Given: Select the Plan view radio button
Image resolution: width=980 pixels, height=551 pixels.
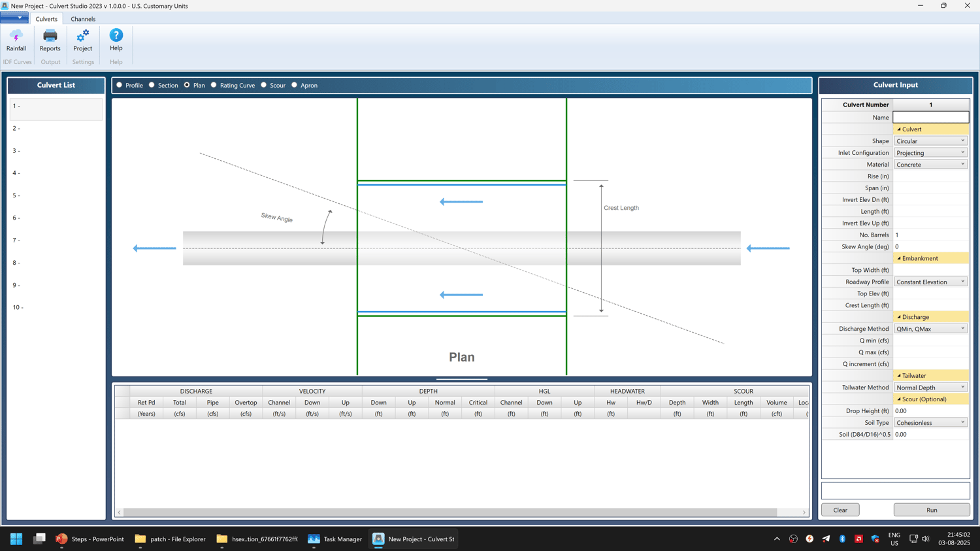Looking at the screenshot, I should (187, 85).
